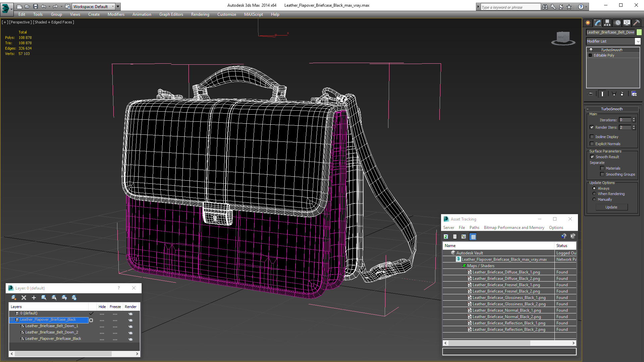Toggle TurboSmooth lightbulb visibility icon
This screenshot has width=644, height=362.
tap(591, 50)
